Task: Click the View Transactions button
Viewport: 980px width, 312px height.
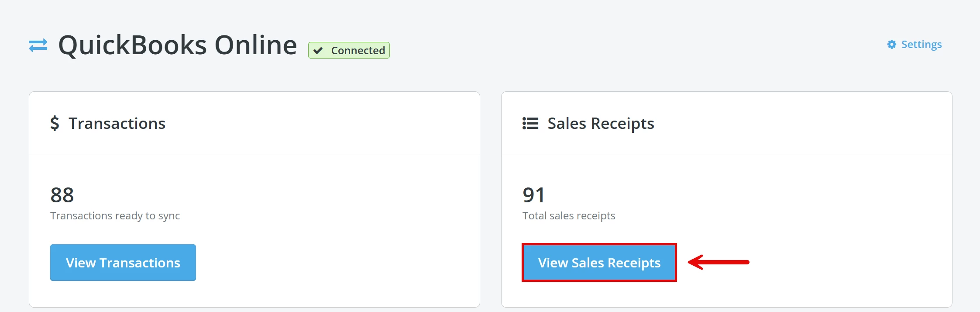Action: pos(123,263)
